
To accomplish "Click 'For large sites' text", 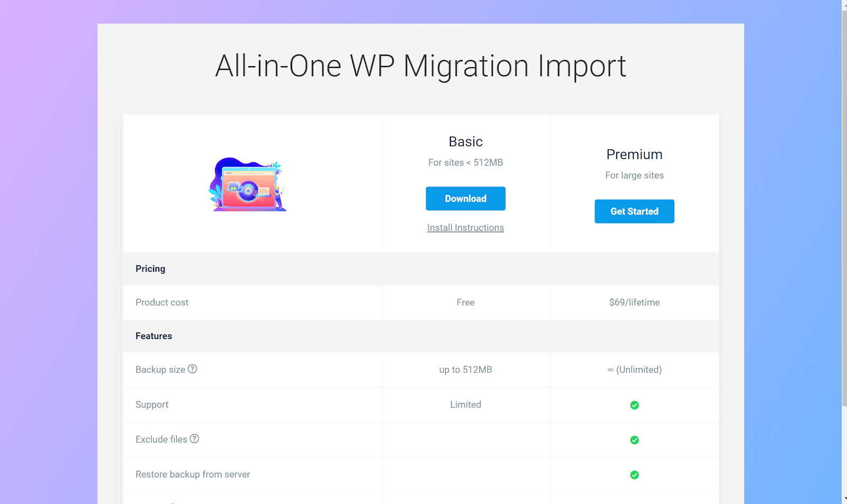I will [x=635, y=175].
